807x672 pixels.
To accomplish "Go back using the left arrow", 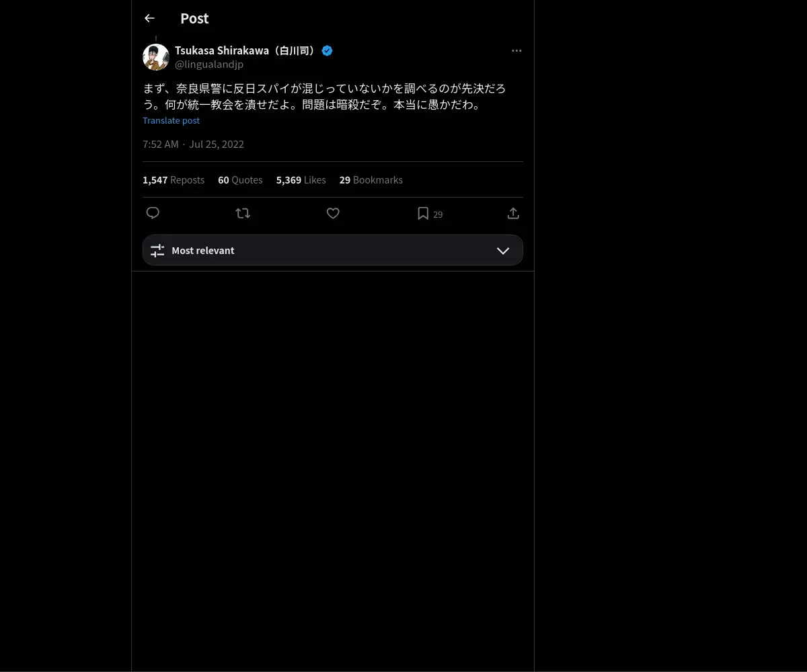I will (x=149, y=18).
